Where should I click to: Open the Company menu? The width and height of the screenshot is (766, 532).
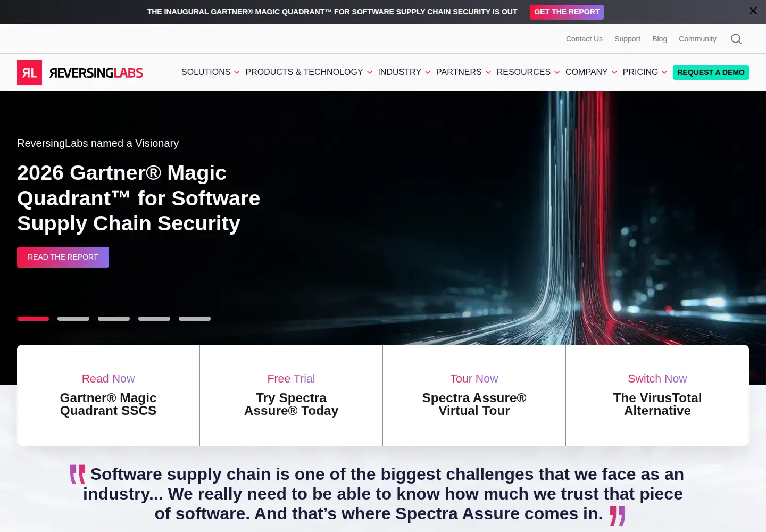pyautogui.click(x=586, y=72)
